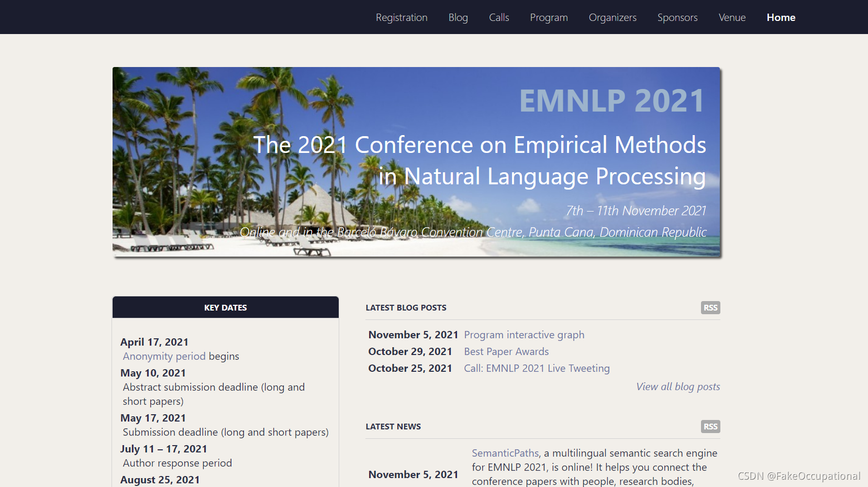Click View all blog posts

tap(678, 386)
